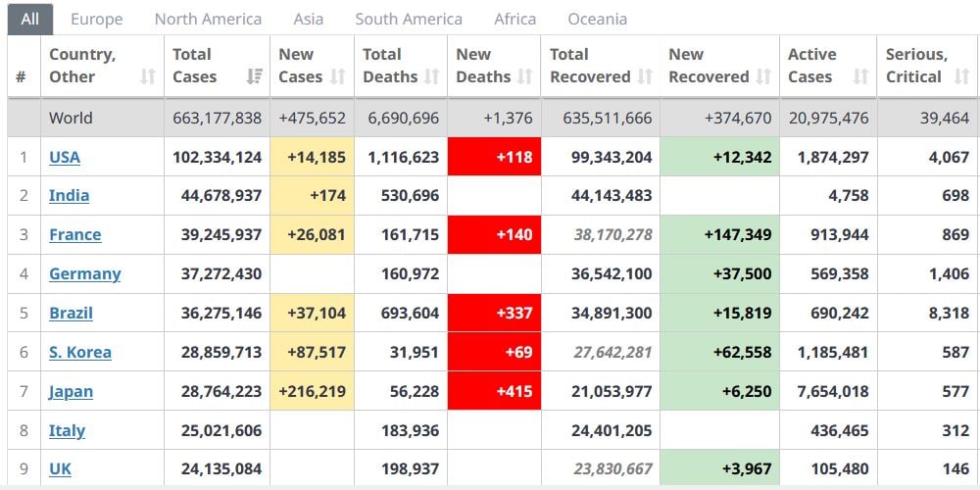Click the Total Deaths header label

coord(390,66)
